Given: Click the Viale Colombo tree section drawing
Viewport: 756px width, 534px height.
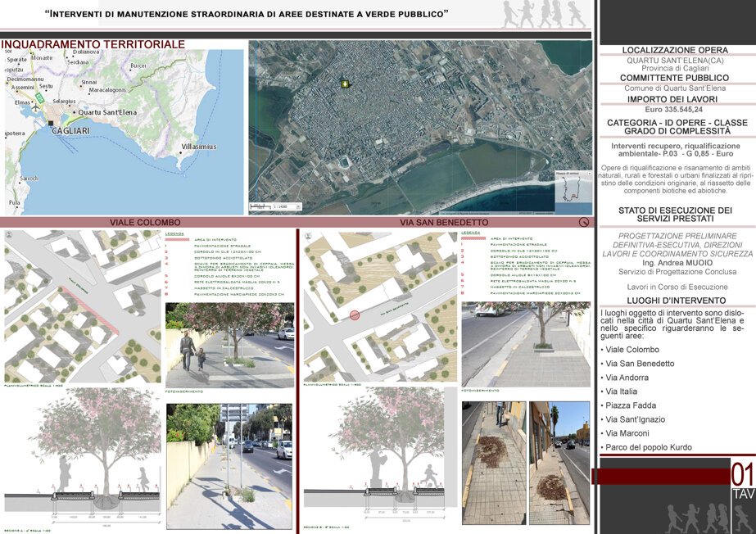Looking at the screenshot, I should pos(83,456).
